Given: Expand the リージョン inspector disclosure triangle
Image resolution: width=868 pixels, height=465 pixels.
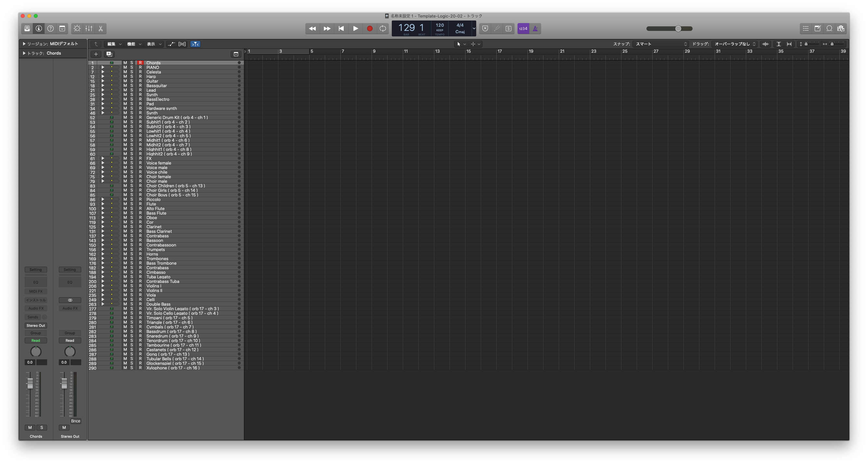Looking at the screenshot, I should pyautogui.click(x=24, y=44).
